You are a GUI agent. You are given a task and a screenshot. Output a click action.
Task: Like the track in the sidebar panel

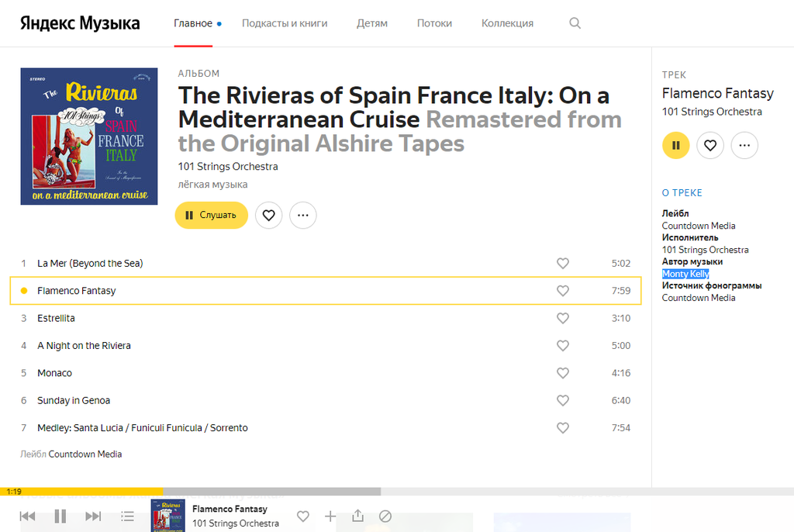710,146
